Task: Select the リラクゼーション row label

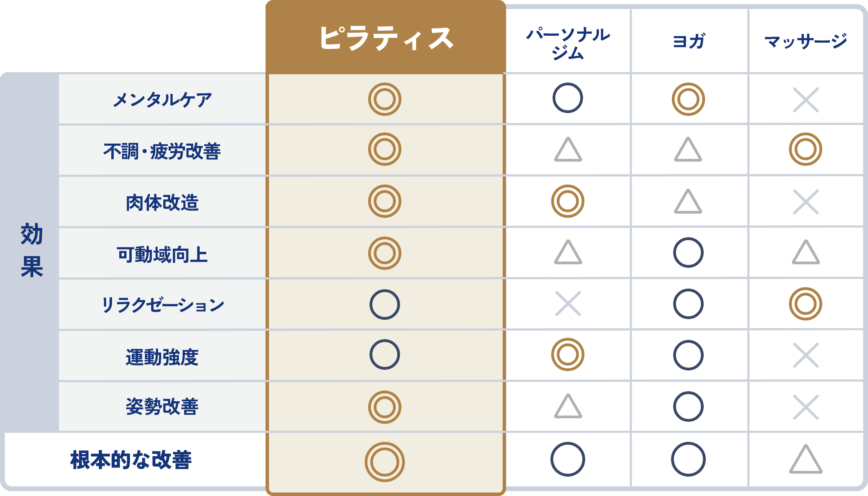Action: pos(162,305)
